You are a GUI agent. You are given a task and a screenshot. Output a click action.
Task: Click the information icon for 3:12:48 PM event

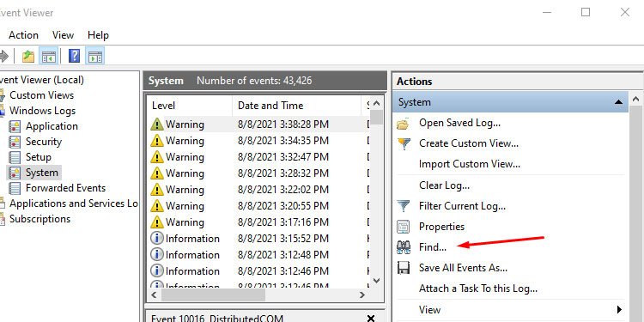click(157, 255)
